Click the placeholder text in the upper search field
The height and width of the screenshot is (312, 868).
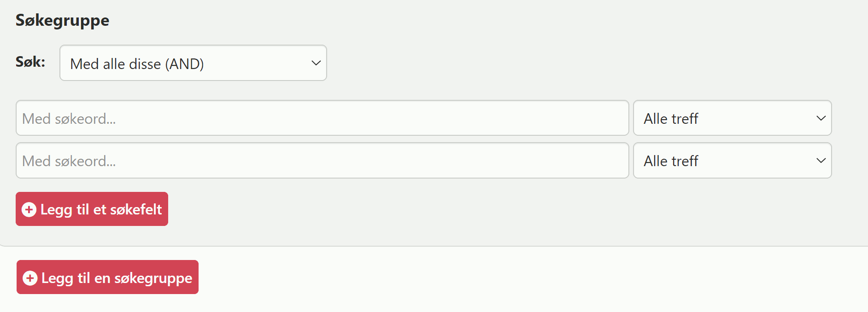point(69,119)
